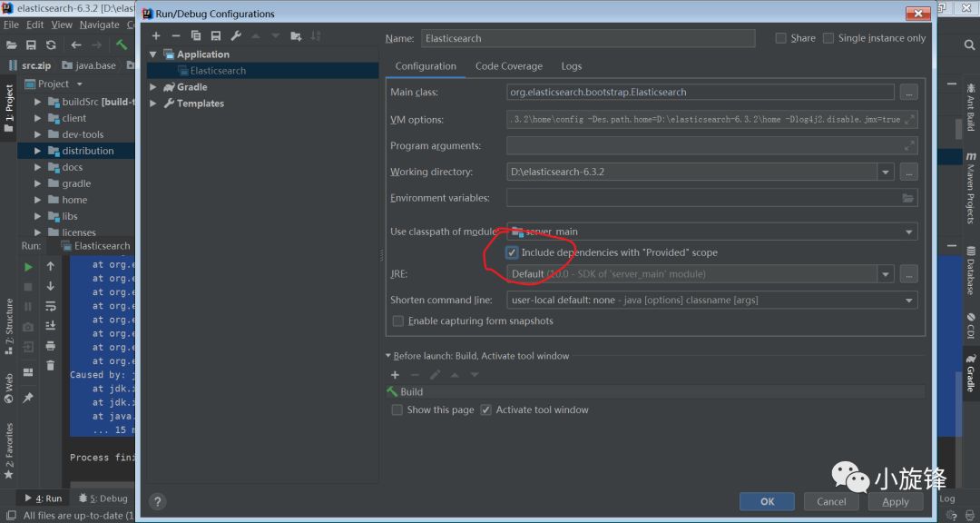Open dialog help question mark
The image size is (980, 523).
pyautogui.click(x=158, y=501)
